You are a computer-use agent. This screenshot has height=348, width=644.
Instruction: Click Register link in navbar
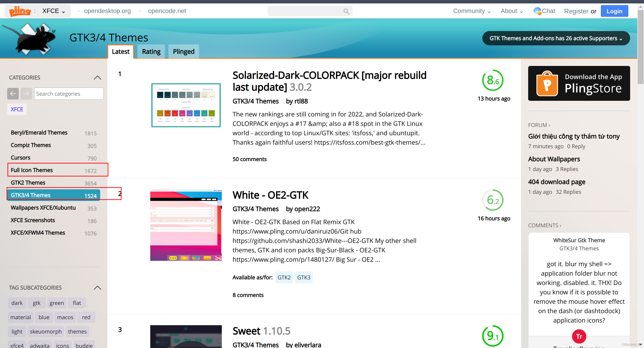tap(575, 11)
